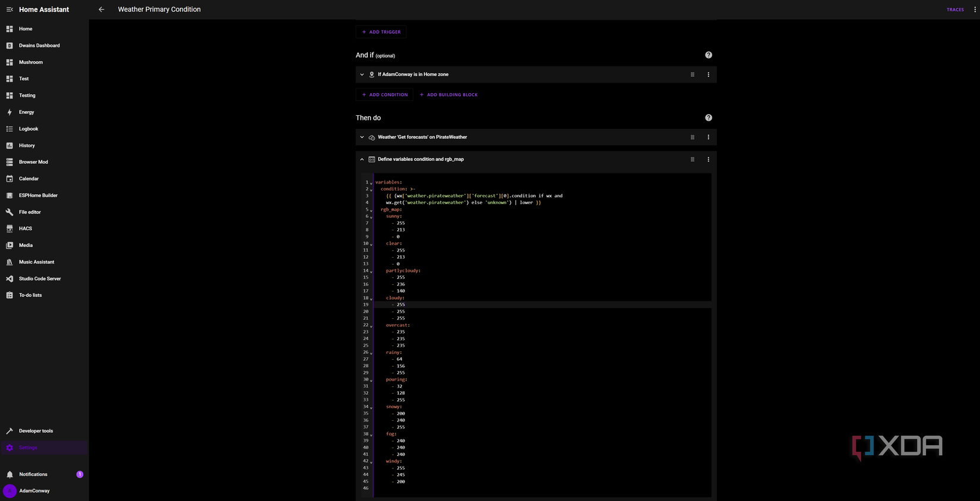Click the ADD BUILDING BLOCK button
The height and width of the screenshot is (501, 980).
(x=448, y=94)
